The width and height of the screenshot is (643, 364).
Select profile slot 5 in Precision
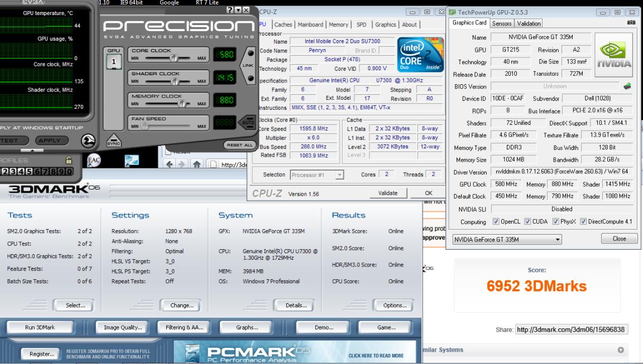[30, 172]
